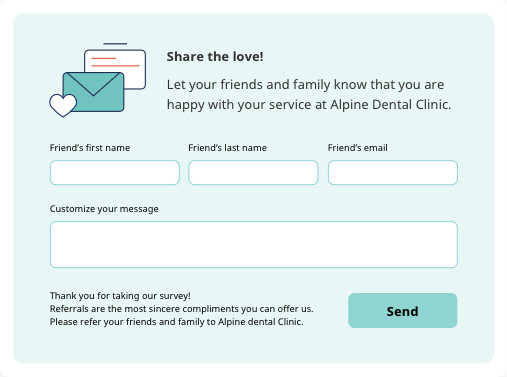Click the "Please refer your friends and family" line
The width and height of the screenshot is (507, 377).
(177, 322)
